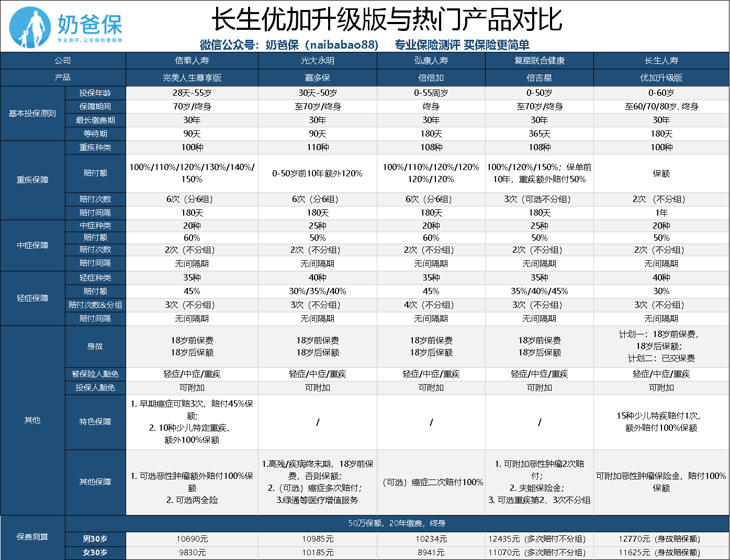This screenshot has height=560, width=730.
Task: Click the 绿通等医疗增值服务 cell
Action: pos(318,482)
